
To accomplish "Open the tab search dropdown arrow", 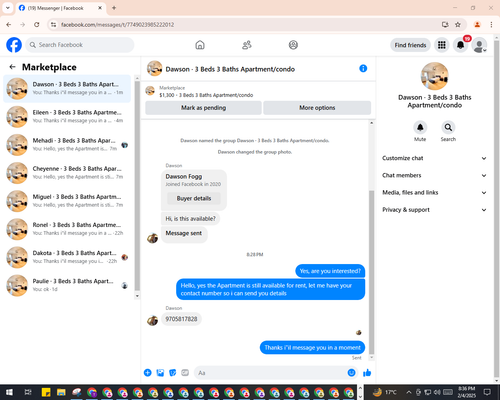I will click(x=8, y=8).
